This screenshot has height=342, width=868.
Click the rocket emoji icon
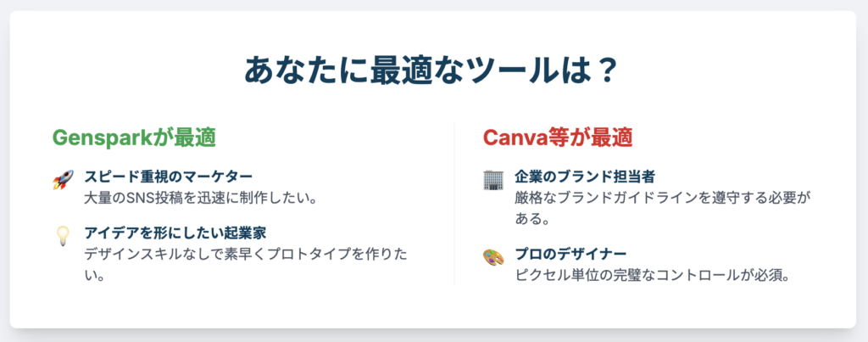(63, 180)
